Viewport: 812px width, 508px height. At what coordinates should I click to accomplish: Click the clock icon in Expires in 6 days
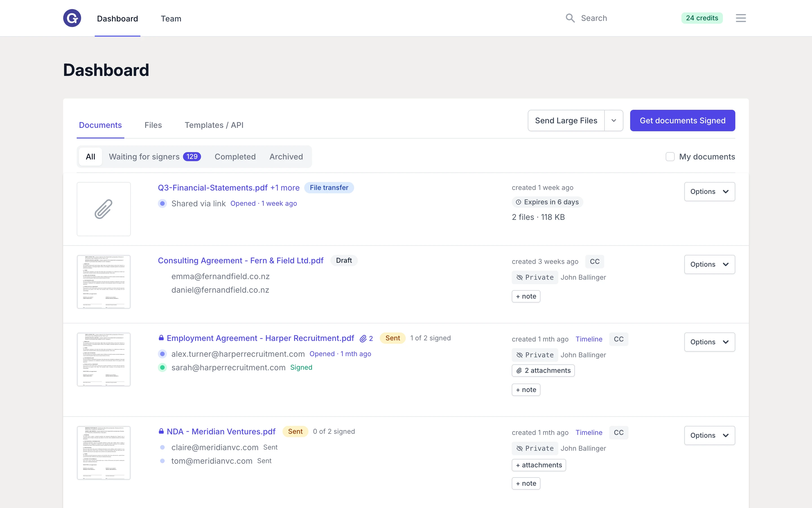518,202
